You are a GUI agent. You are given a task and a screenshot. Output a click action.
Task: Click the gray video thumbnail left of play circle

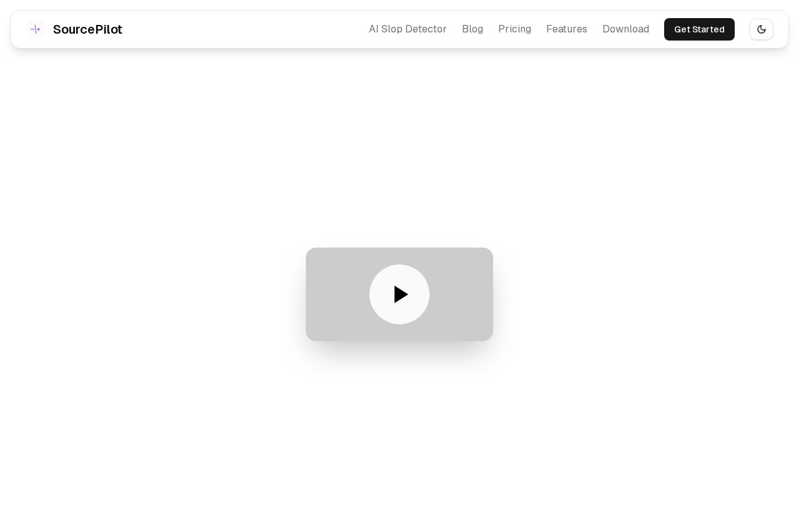coord(337,294)
